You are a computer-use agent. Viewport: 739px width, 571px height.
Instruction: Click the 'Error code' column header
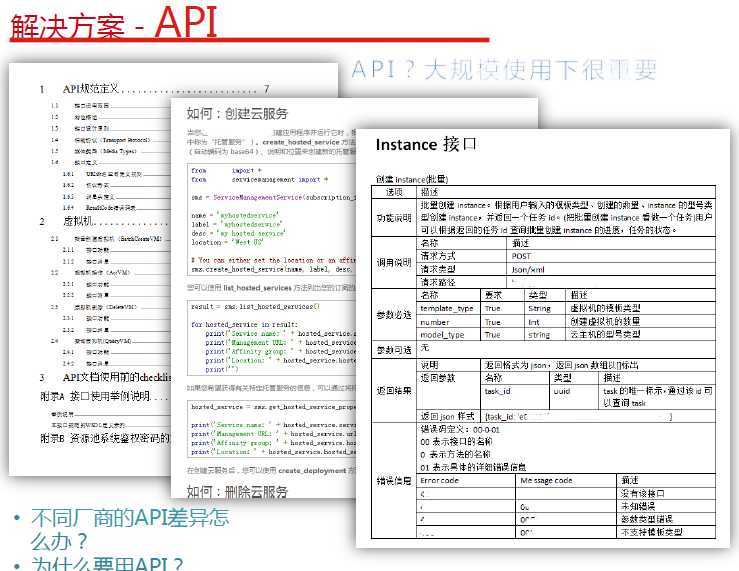467,481
